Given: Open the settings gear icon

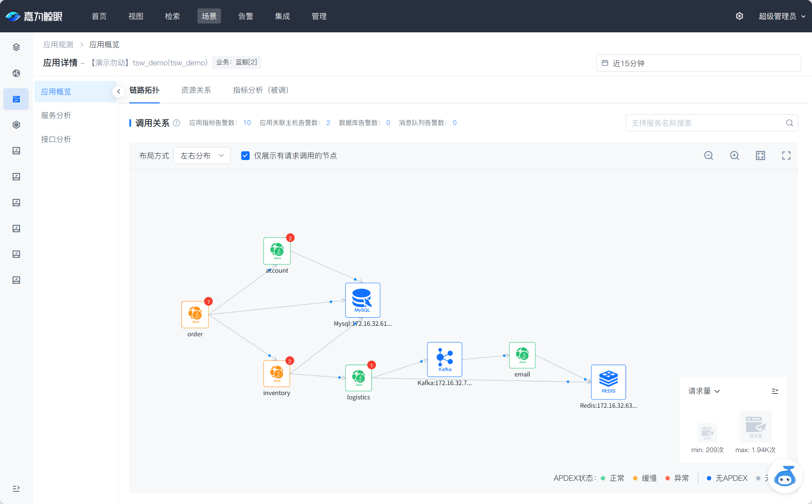Looking at the screenshot, I should [739, 16].
